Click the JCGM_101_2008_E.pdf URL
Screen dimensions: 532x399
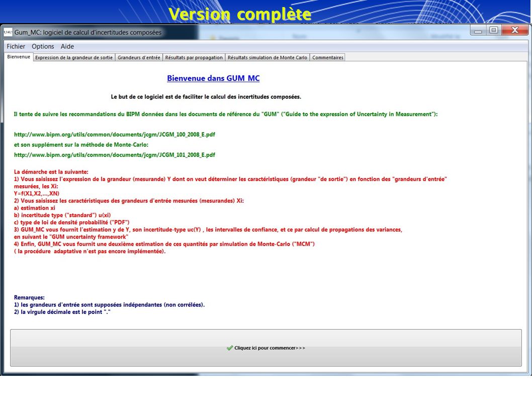tap(114, 155)
